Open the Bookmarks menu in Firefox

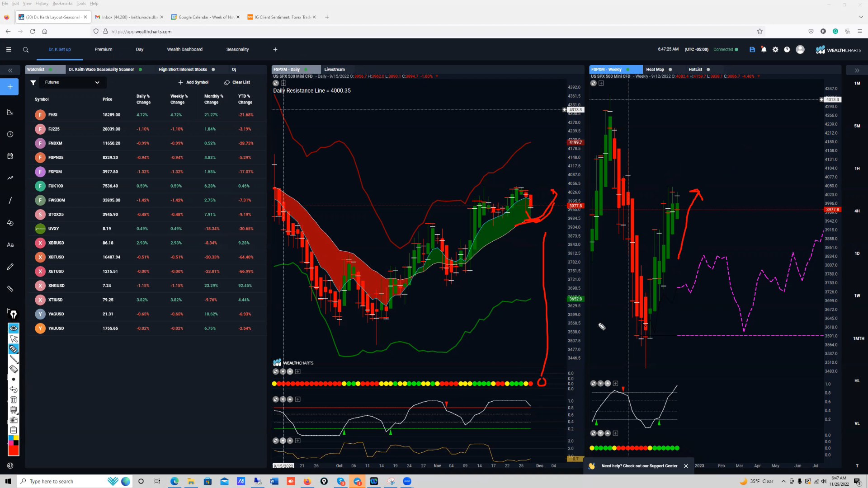coord(62,3)
